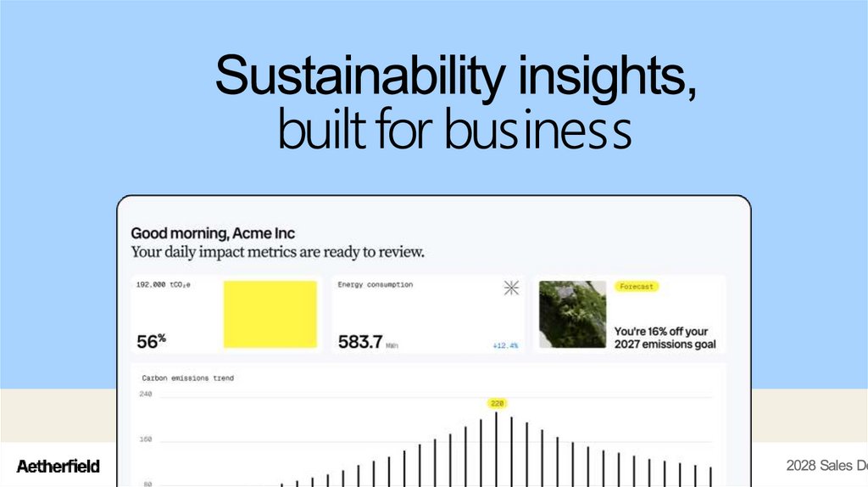Viewport: 868px width, 487px height.
Task: Click the 583.7 energy value
Action: [359, 342]
